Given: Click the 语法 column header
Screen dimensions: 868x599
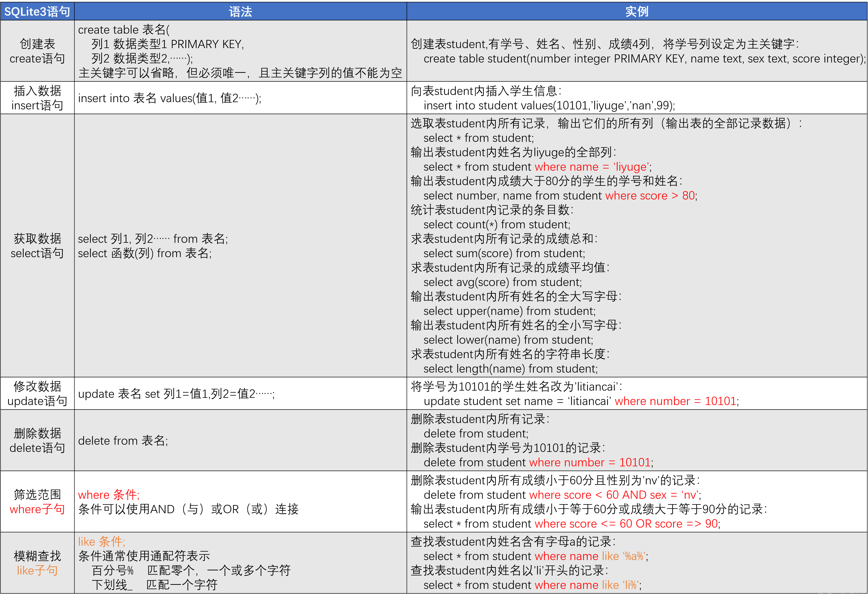Looking at the screenshot, I should pos(240,12).
